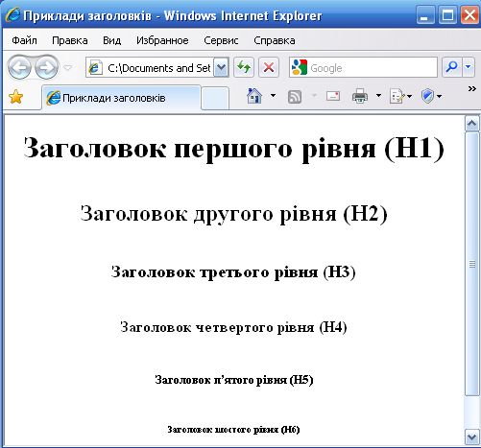Open the Правка menu
Screen dimensions: 481x448
point(70,40)
